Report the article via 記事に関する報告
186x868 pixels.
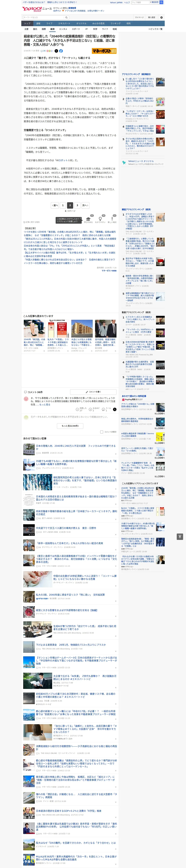pyautogui.click(x=32, y=222)
